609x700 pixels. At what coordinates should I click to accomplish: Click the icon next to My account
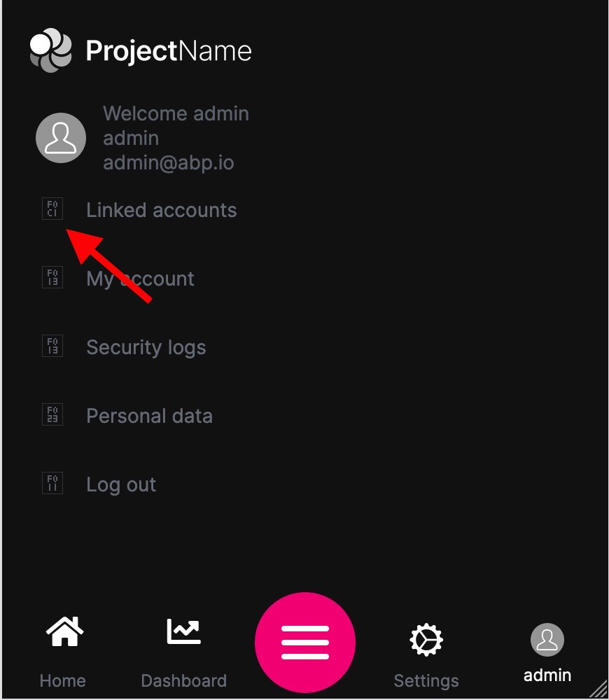(x=52, y=277)
